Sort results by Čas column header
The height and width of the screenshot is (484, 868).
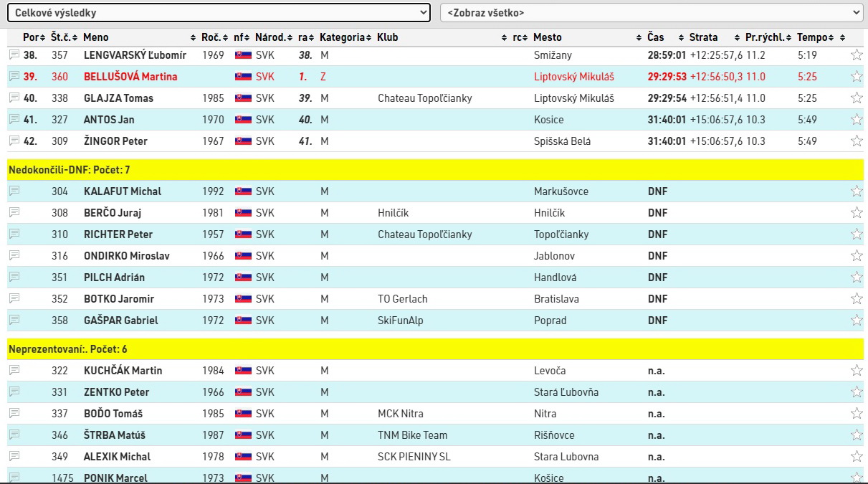coord(655,37)
